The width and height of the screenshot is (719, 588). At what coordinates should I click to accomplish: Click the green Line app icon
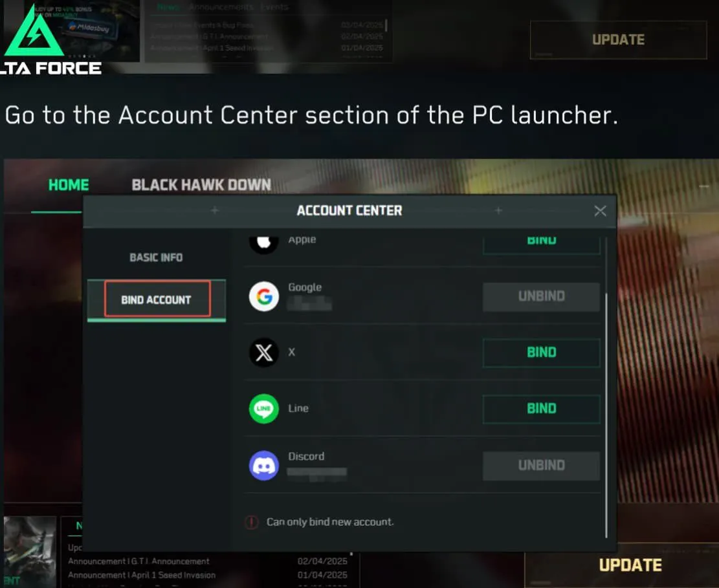tap(263, 408)
